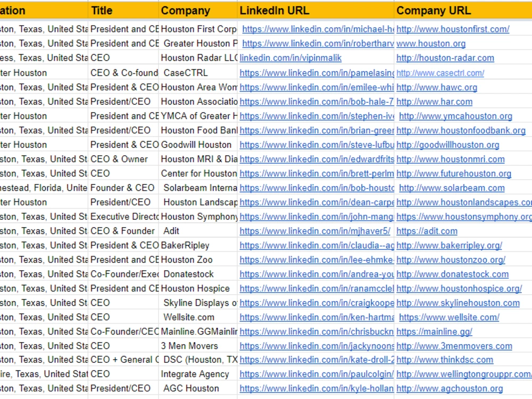Open the 3menmovers.com link
This screenshot has width=532, height=399.
[454, 346]
